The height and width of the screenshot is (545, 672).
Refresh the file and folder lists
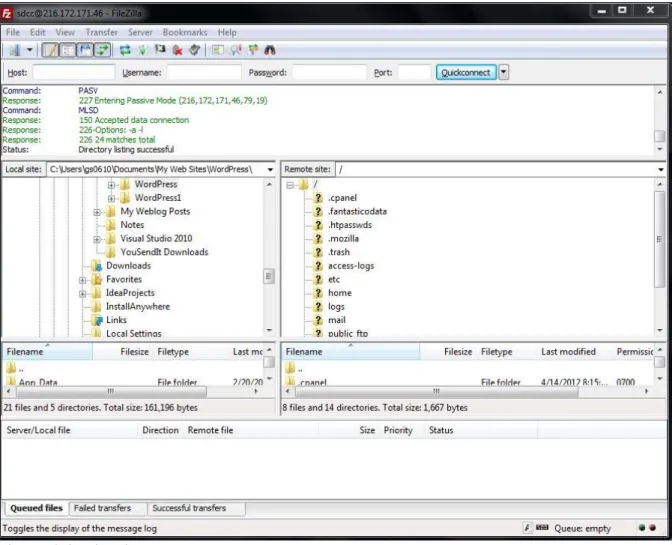(x=125, y=50)
